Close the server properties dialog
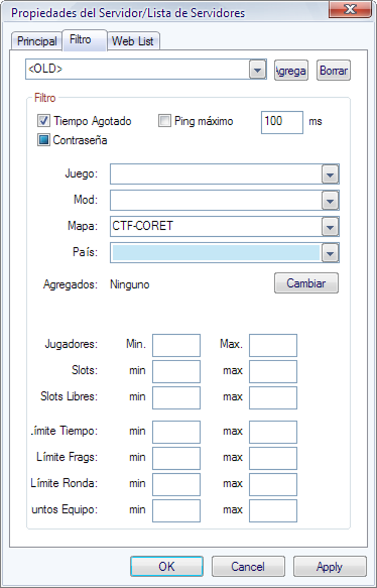Screen dimensions: 377x588 point(349,9)
